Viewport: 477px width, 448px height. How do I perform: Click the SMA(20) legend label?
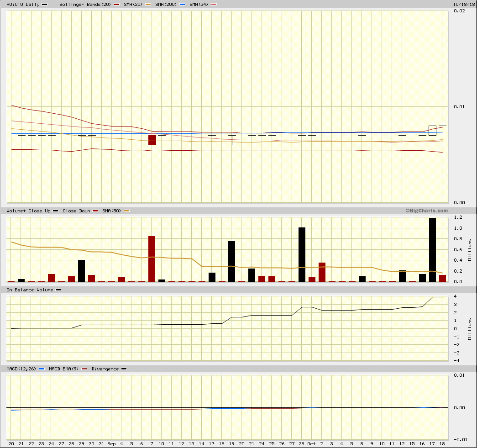133,5
